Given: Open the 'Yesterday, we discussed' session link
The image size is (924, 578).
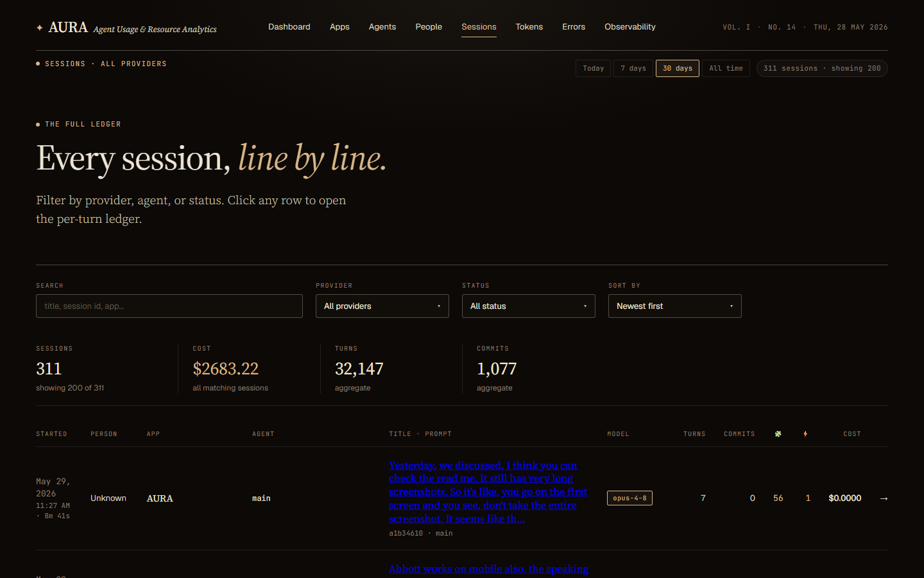Looking at the screenshot, I should pos(488,492).
